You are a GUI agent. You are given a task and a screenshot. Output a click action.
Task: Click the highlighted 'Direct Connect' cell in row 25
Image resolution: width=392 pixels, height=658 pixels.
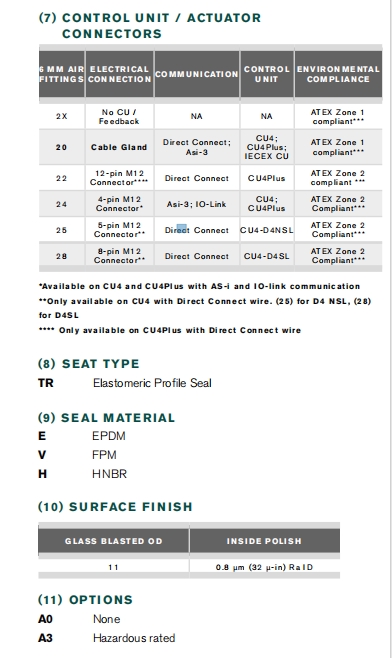coord(197,230)
